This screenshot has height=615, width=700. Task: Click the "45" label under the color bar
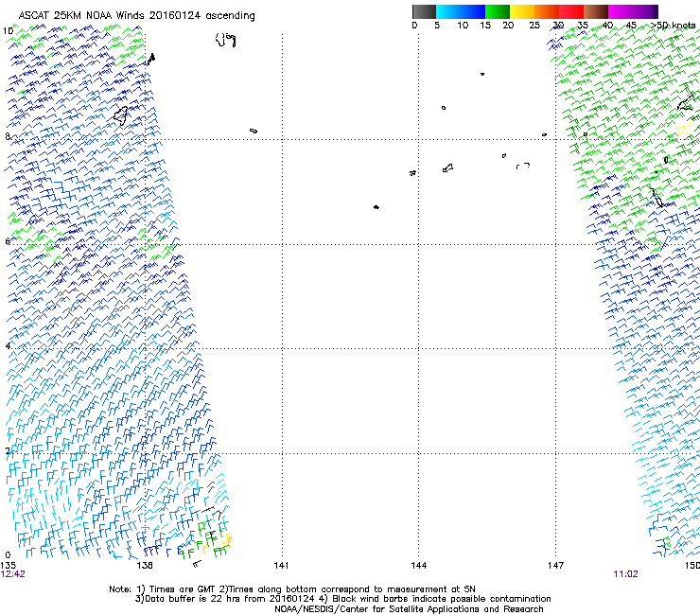point(631,26)
